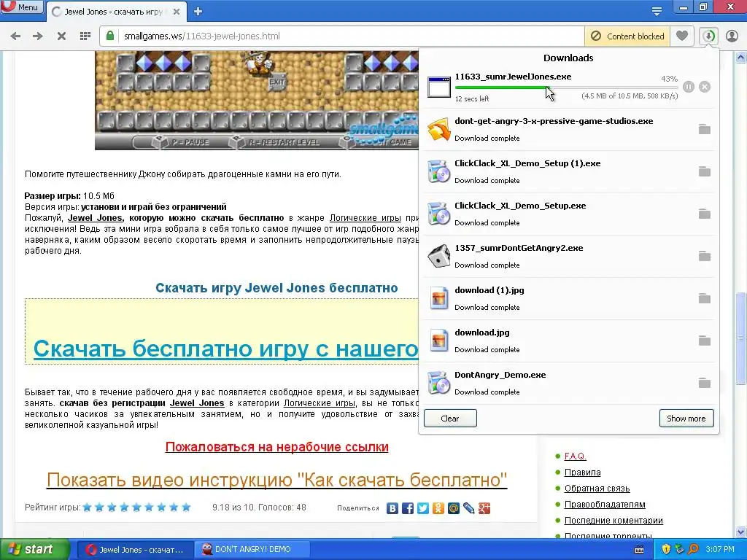Close the Jewel Jones tab
The image size is (747, 560).
click(177, 12)
